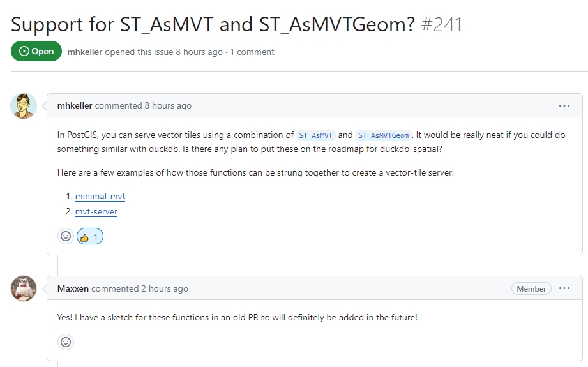
Task: Open options menu on Maxxen's comment
Action: click(564, 288)
